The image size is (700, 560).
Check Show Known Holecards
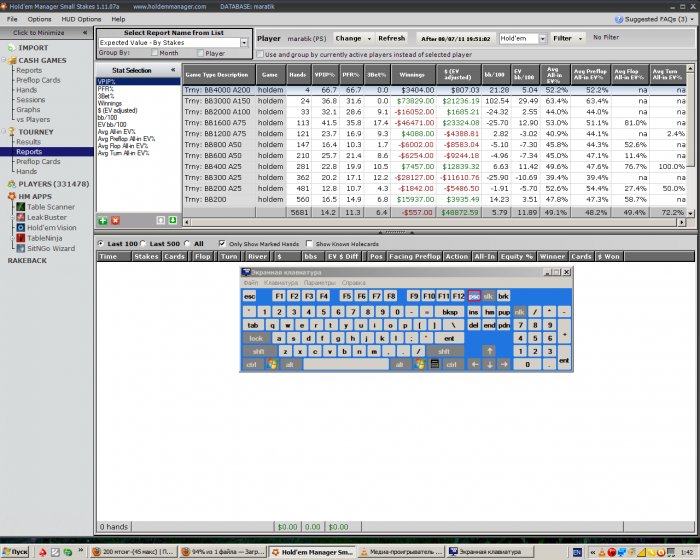point(309,243)
